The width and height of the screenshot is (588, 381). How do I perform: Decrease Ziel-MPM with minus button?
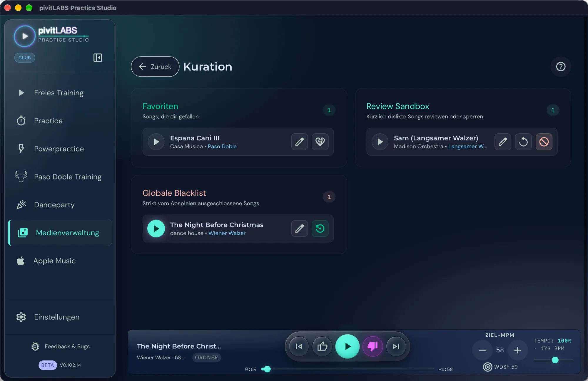click(482, 350)
